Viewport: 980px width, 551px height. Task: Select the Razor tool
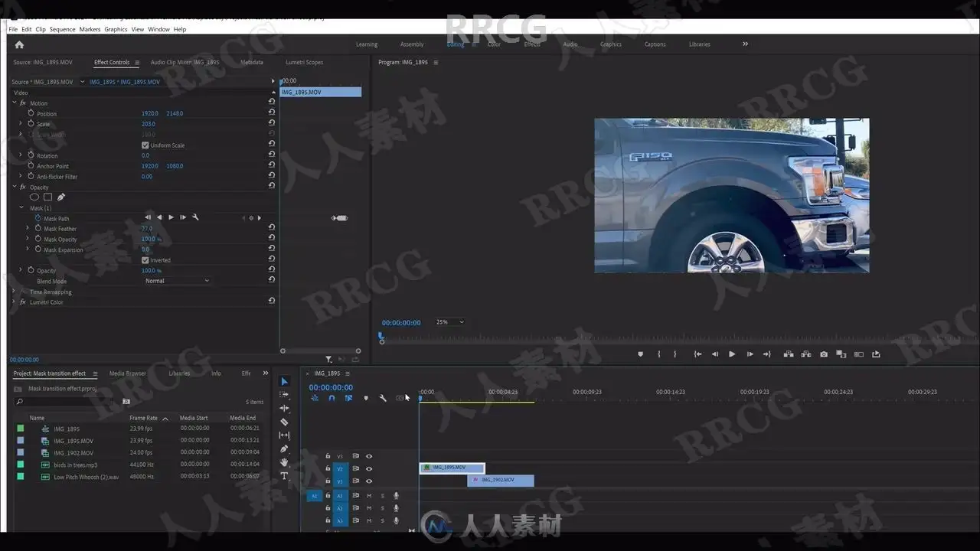pos(285,422)
